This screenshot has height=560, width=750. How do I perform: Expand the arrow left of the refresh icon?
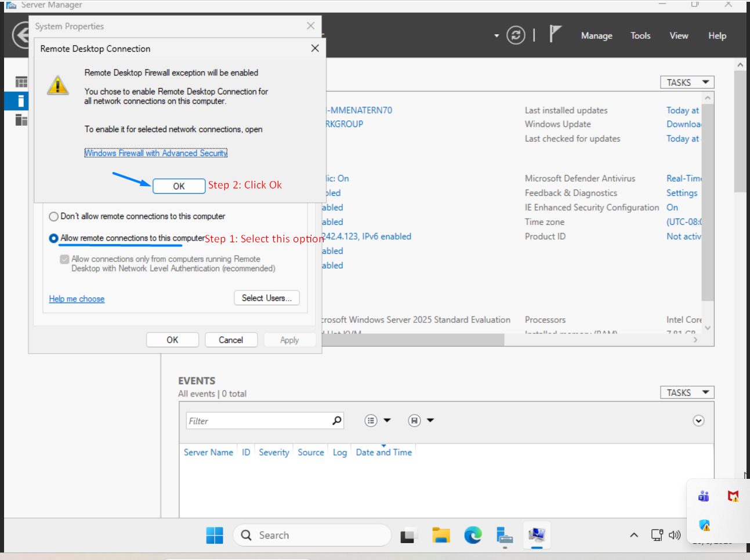pyautogui.click(x=497, y=36)
